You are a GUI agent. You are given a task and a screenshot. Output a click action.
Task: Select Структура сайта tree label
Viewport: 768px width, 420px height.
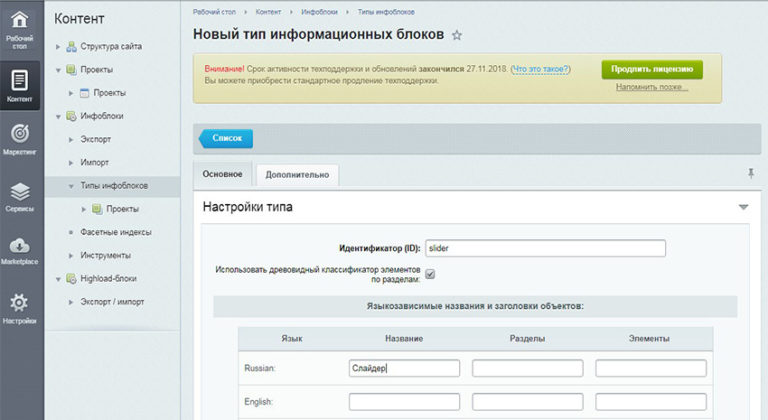point(111,47)
